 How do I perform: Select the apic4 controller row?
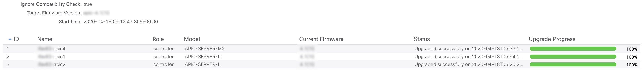[321, 49]
